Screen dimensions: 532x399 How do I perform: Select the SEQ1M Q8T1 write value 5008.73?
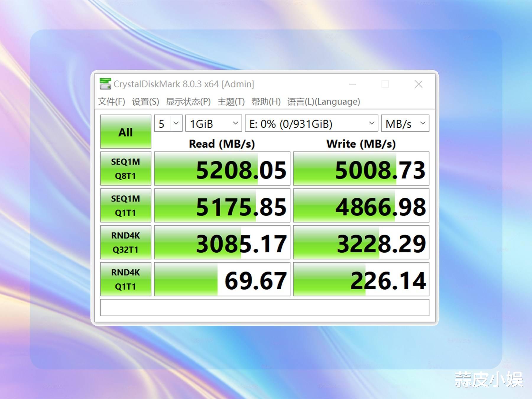[x=361, y=168]
